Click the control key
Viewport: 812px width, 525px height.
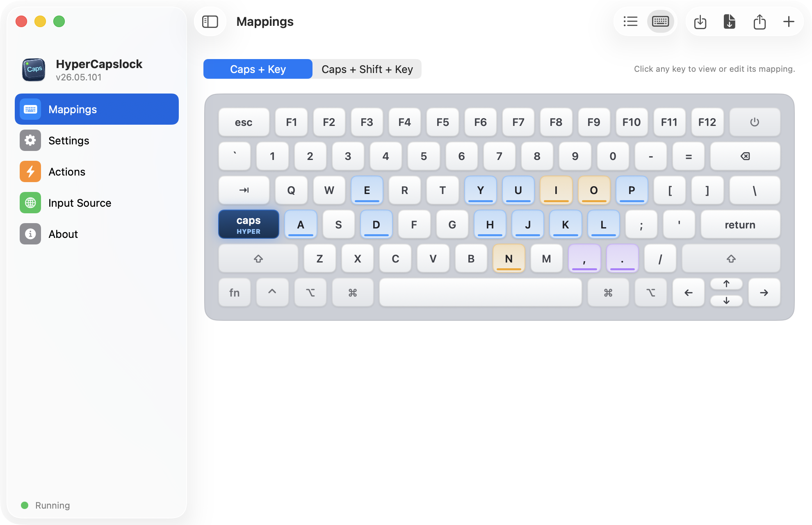click(272, 292)
